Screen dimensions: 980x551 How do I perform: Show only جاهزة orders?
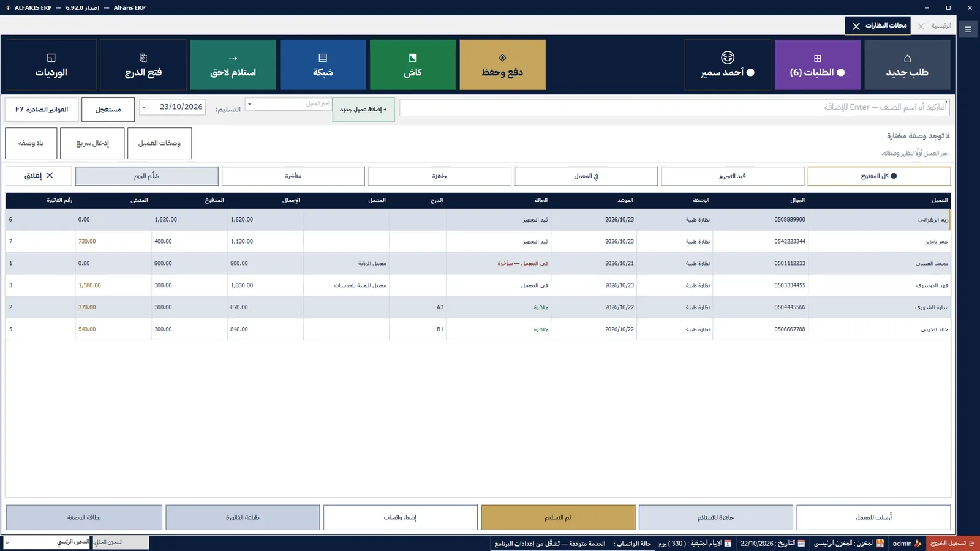(x=440, y=176)
